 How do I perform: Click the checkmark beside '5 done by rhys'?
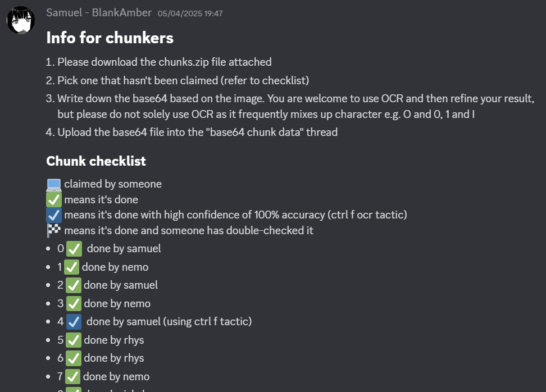[72, 340]
